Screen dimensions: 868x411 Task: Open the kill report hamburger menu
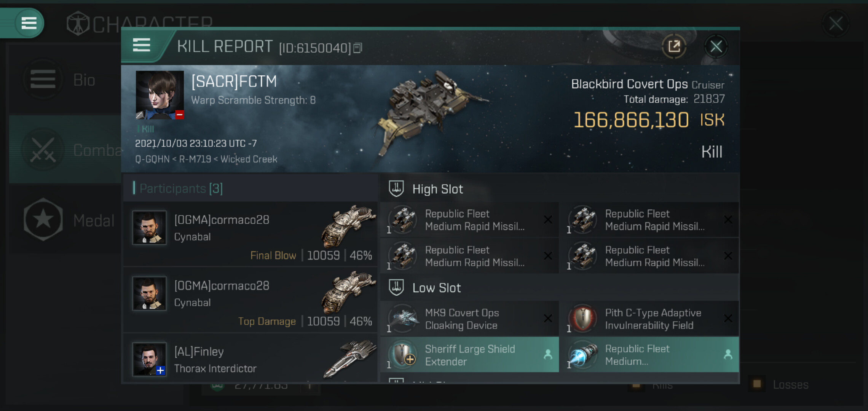pos(142,45)
